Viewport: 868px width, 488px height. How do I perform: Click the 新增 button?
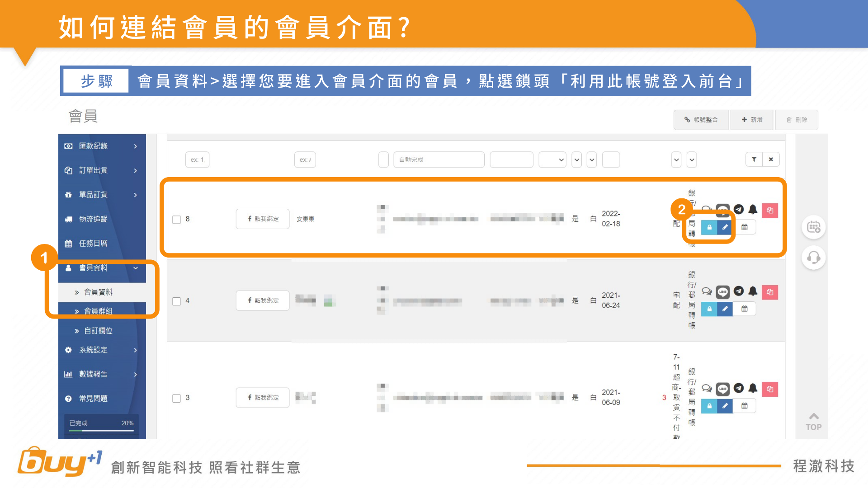[x=751, y=120]
